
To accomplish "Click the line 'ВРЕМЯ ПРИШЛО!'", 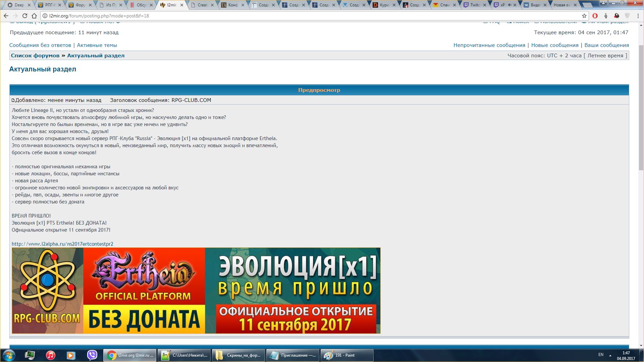I will click(x=31, y=216).
